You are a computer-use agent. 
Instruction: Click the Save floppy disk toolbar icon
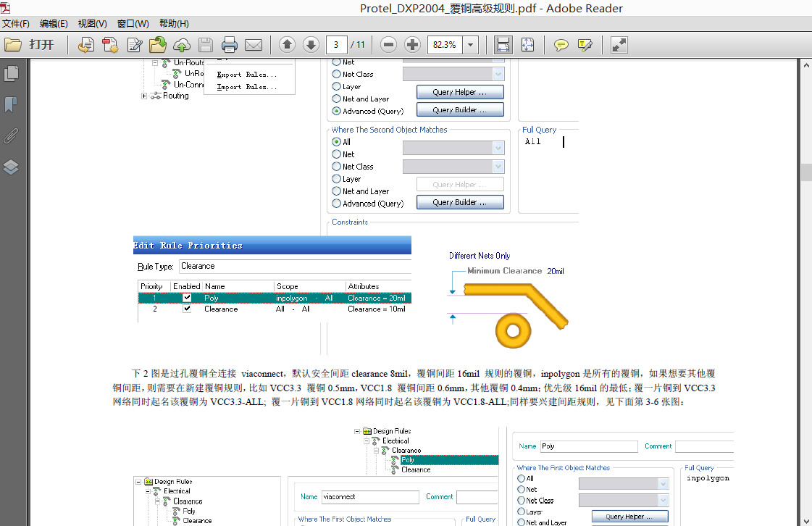tap(206, 45)
